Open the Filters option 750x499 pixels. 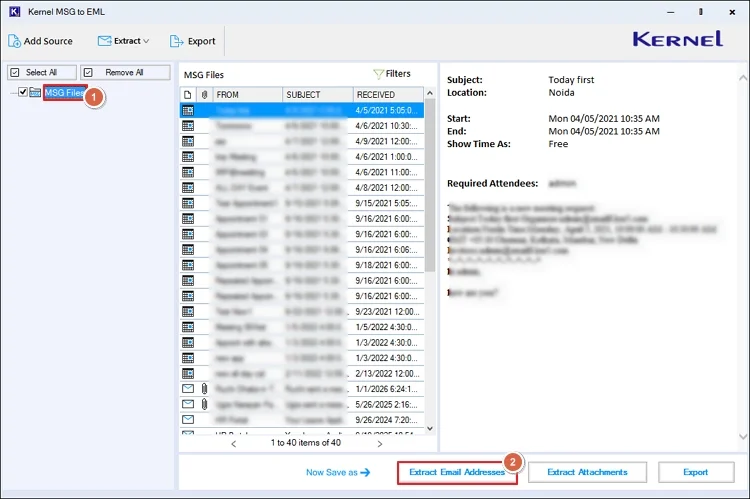(392, 74)
